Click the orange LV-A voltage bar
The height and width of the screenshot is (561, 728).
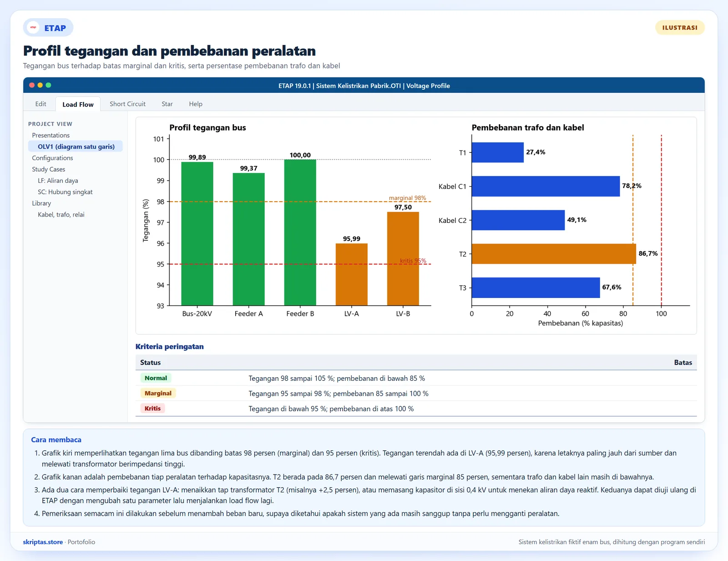[351, 274]
